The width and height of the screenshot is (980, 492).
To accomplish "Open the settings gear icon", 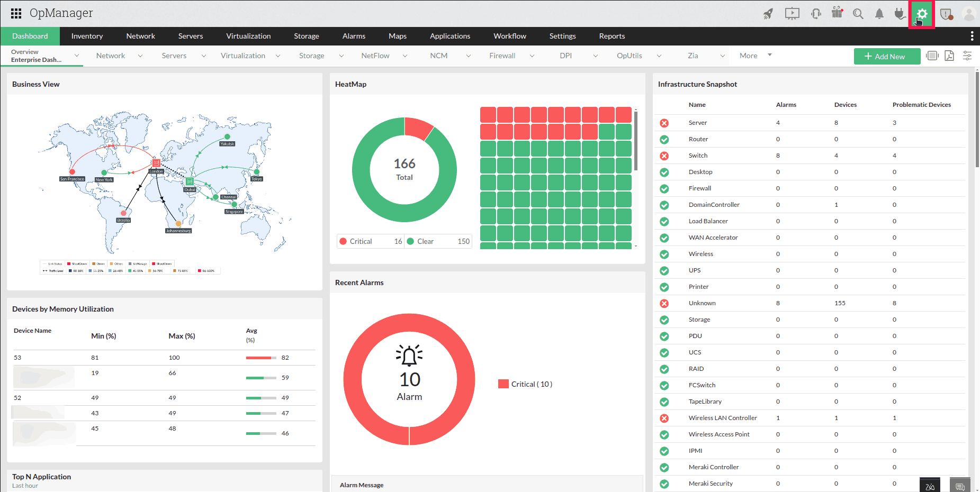I will pyautogui.click(x=922, y=14).
